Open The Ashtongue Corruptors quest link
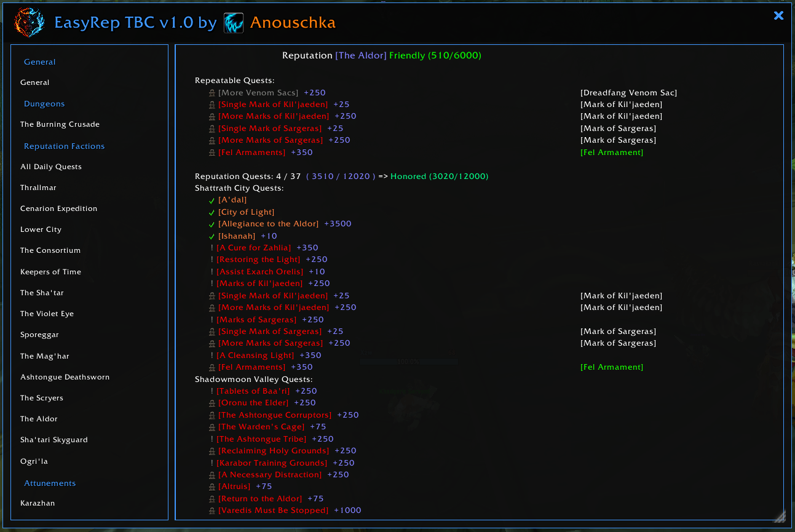Image resolution: width=795 pixels, height=532 pixels. point(275,415)
